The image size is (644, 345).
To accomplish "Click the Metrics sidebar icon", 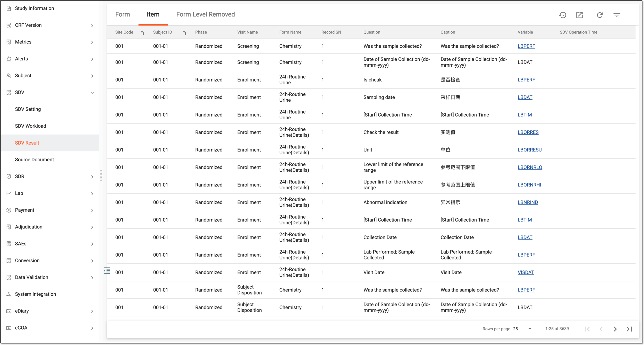I will coord(9,42).
